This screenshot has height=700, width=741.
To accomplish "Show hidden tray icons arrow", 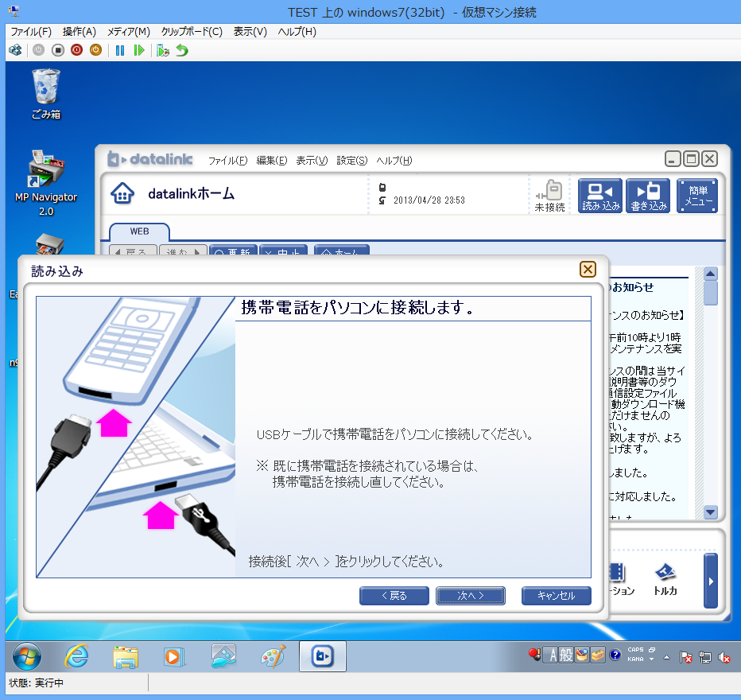I will [x=666, y=657].
